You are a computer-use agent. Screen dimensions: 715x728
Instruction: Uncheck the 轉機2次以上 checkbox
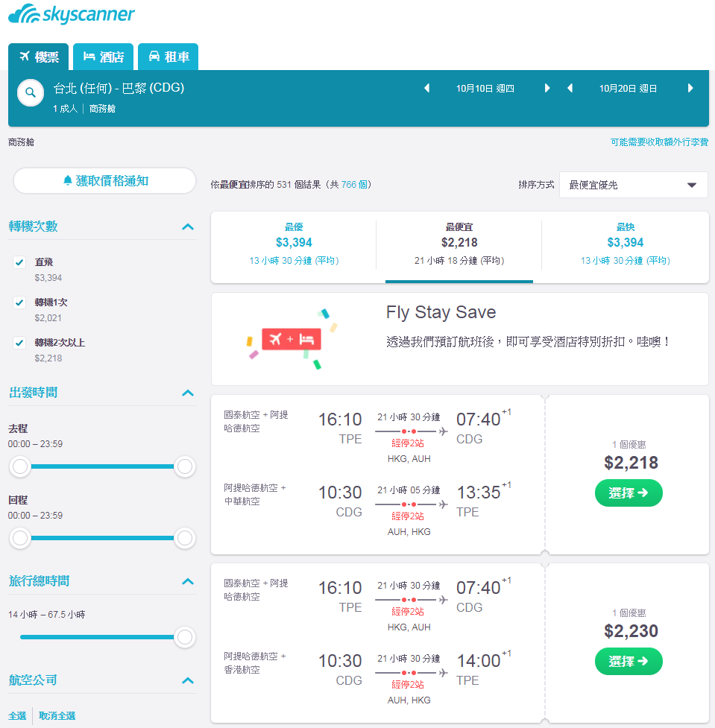(x=19, y=343)
